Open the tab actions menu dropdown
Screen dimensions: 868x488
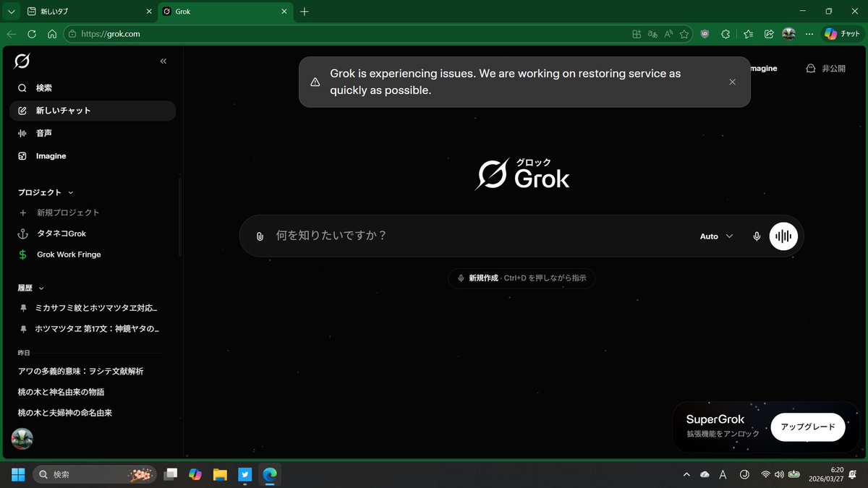11,12
